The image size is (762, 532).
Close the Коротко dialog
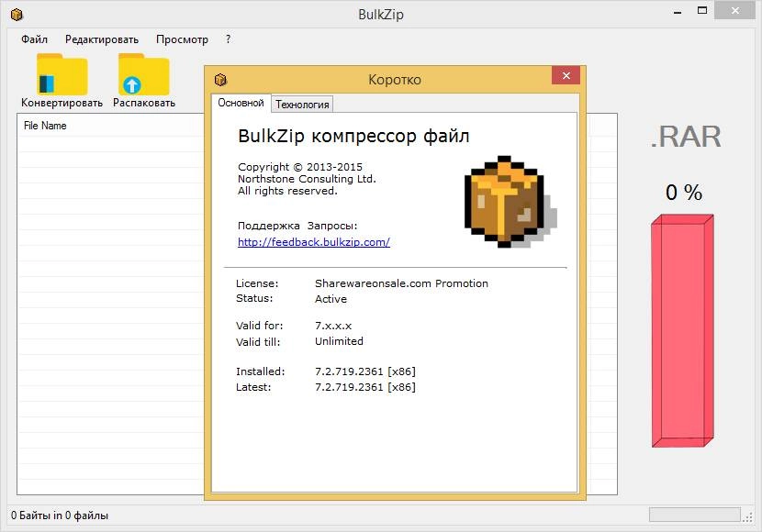[566, 76]
